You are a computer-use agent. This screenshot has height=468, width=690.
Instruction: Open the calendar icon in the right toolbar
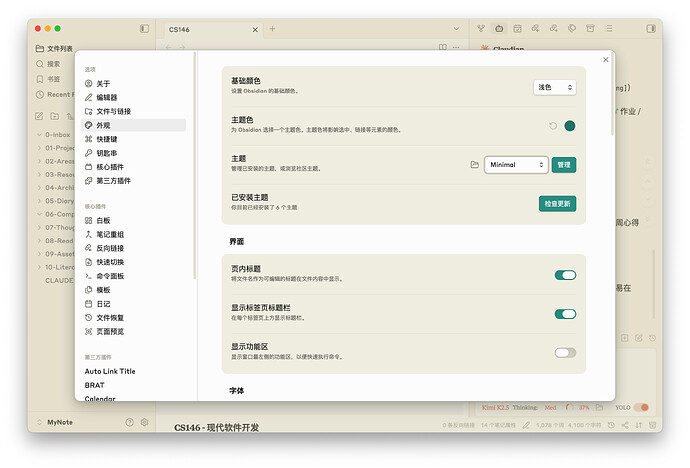518,29
